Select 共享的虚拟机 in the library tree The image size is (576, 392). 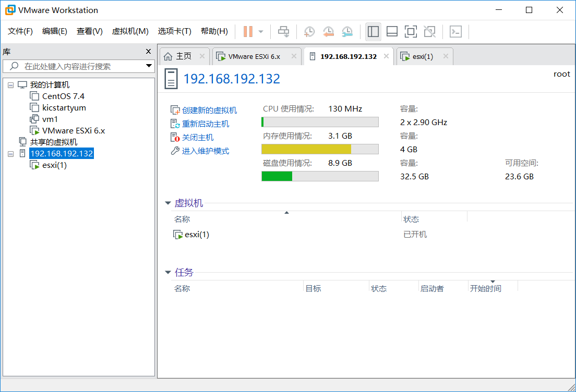click(x=54, y=142)
